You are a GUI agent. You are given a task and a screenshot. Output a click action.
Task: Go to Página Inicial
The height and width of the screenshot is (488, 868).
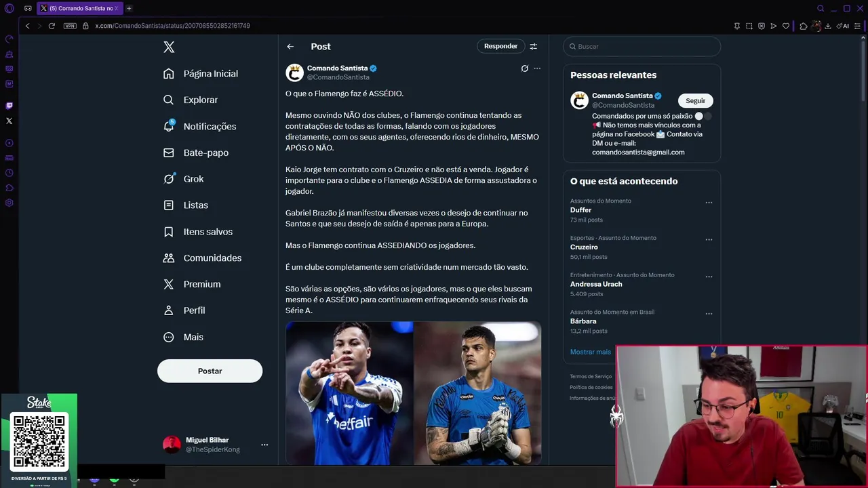click(x=201, y=73)
